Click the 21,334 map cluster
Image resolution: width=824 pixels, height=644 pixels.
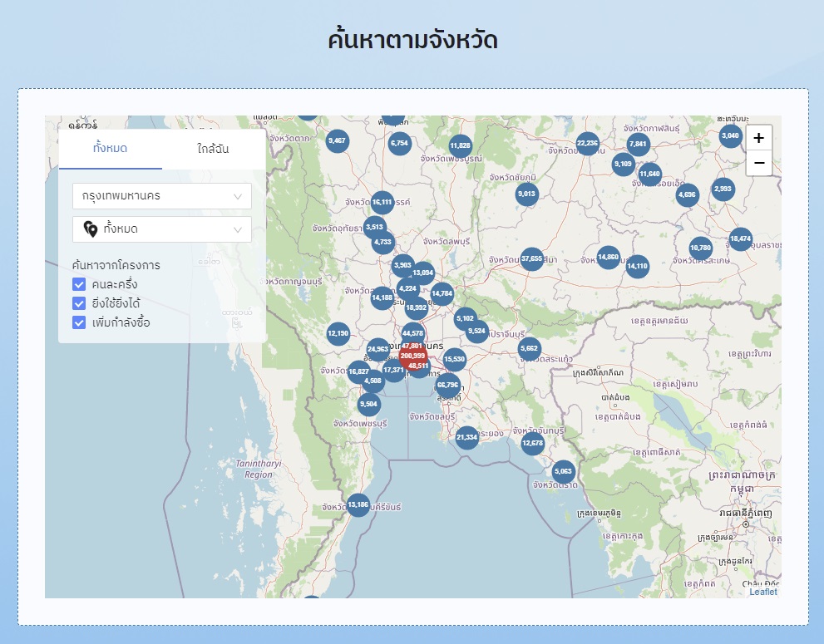pyautogui.click(x=467, y=437)
